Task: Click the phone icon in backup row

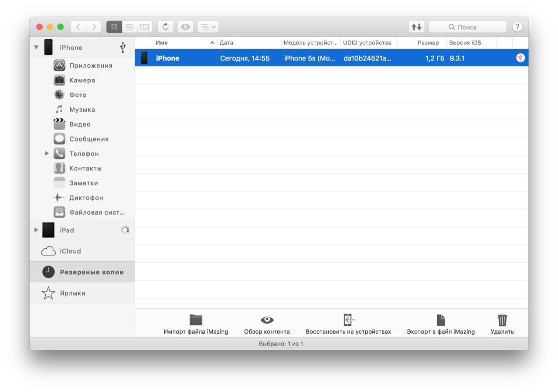Action: (x=144, y=58)
